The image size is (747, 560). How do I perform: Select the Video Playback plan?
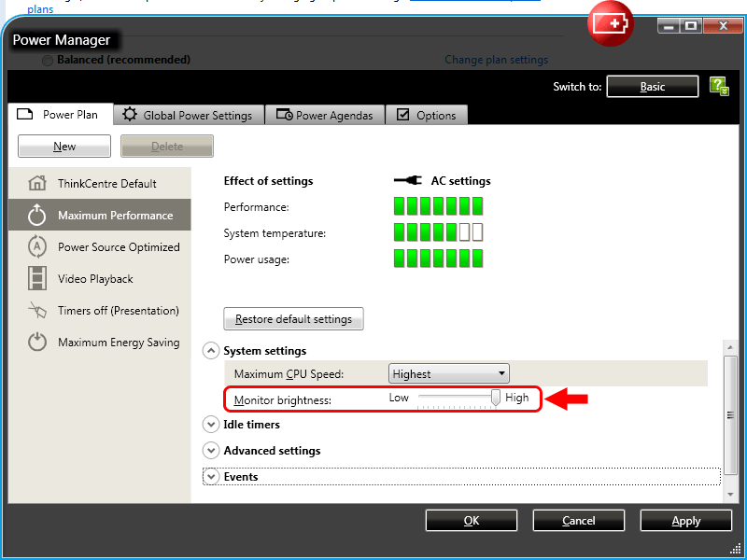coord(100,278)
